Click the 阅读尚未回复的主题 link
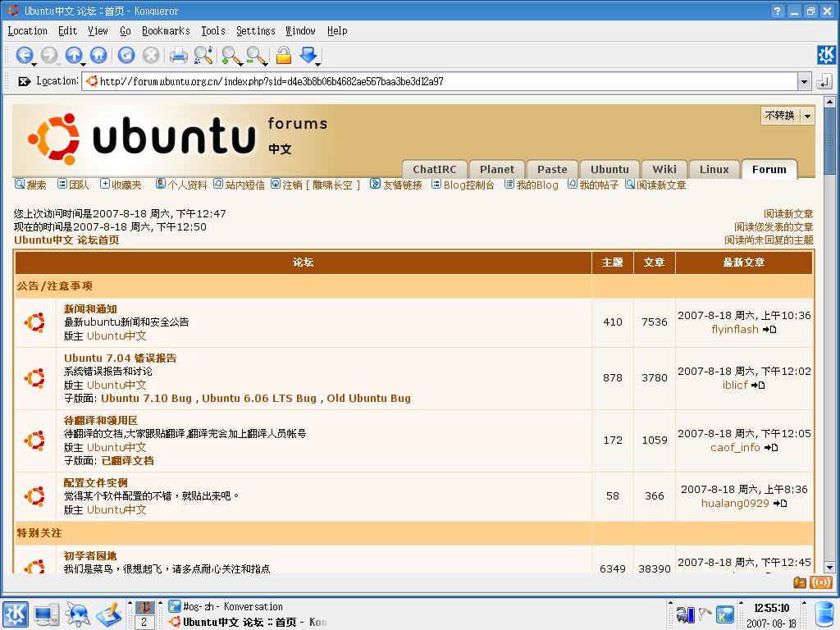The image size is (840, 630). [x=769, y=240]
